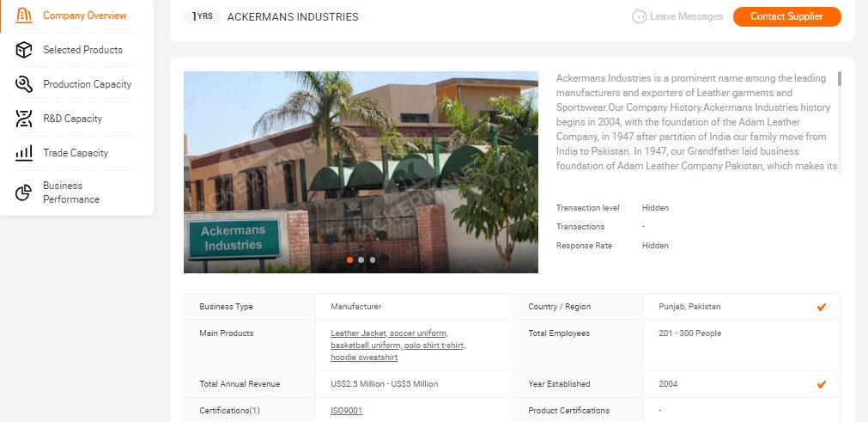868x422 pixels.
Task: Go to the Trade Capacity section
Action: (77, 153)
